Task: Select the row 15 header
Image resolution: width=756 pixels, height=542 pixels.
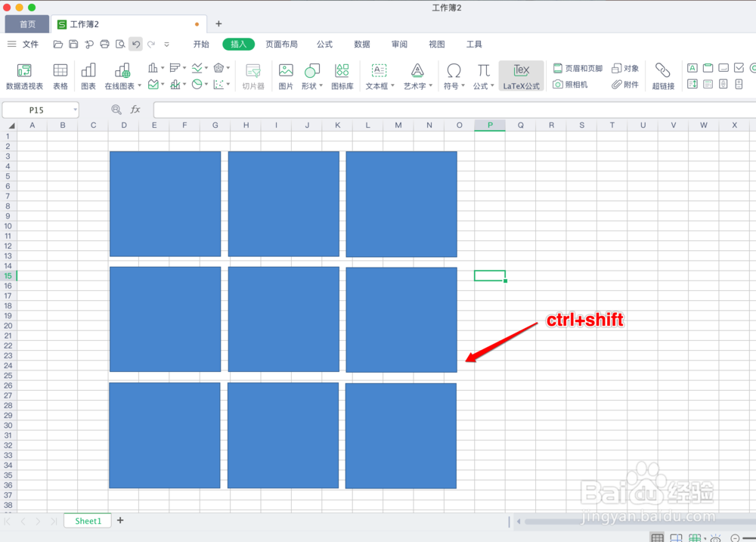Action: (8, 276)
